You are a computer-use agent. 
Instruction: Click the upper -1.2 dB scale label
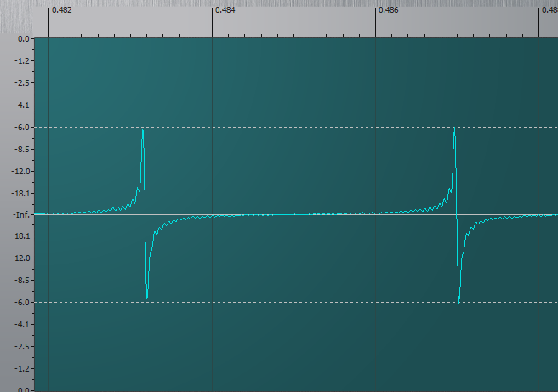22,61
